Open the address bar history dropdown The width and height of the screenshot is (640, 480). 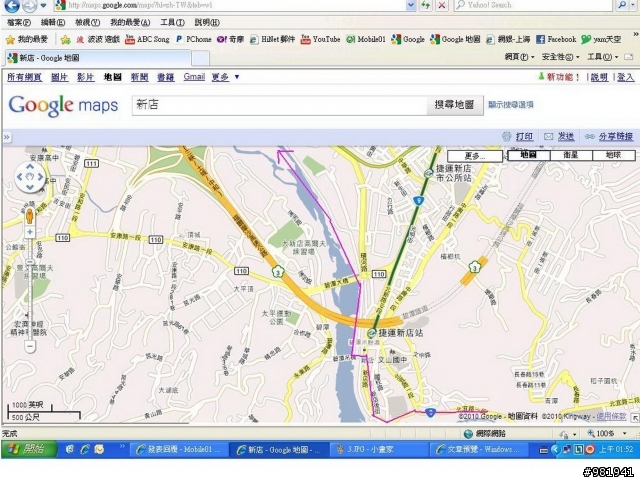pos(411,5)
